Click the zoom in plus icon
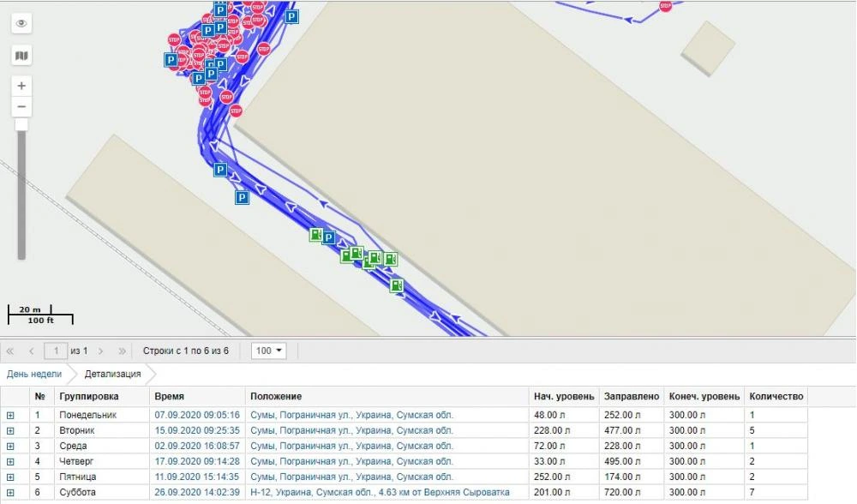This screenshot has width=857, height=504. [x=21, y=85]
